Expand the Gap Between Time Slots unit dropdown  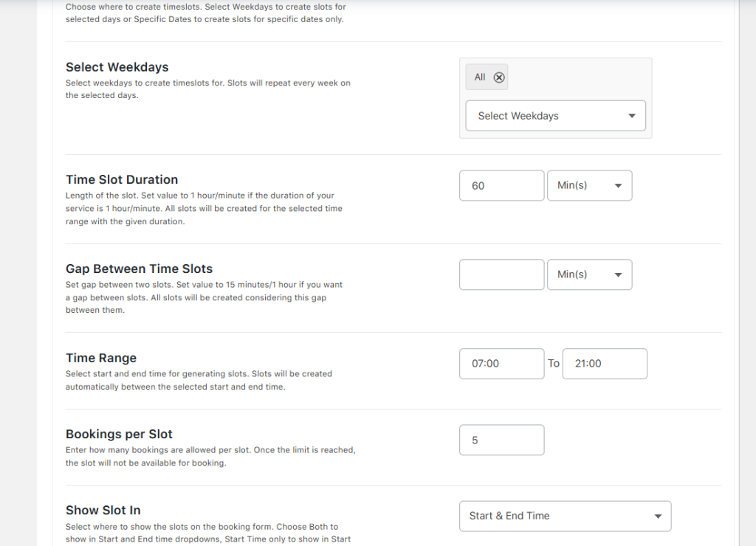[x=589, y=274]
